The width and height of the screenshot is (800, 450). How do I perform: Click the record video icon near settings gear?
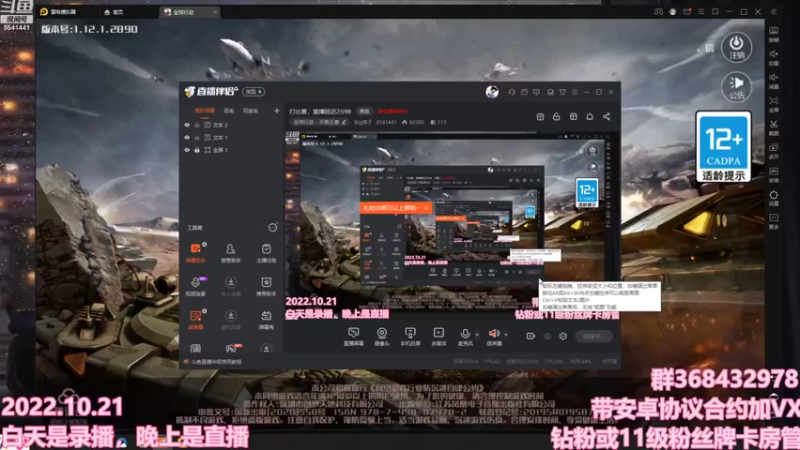pyautogui.click(x=531, y=336)
